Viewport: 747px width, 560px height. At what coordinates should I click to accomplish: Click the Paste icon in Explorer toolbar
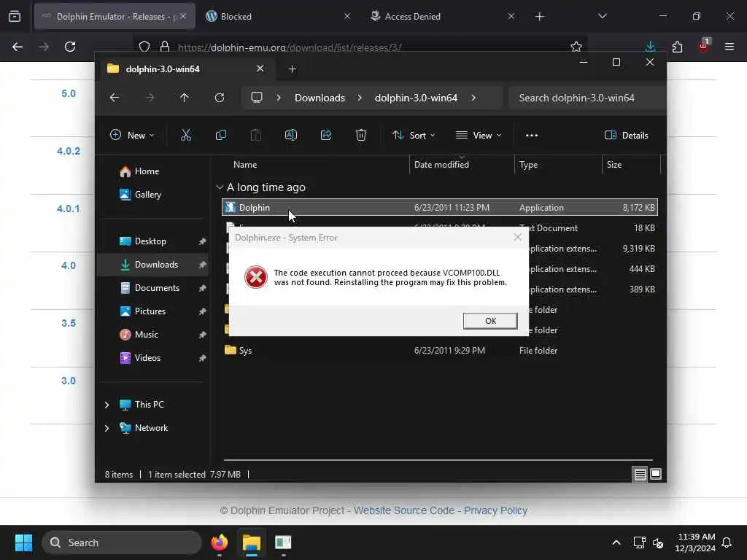[256, 135]
